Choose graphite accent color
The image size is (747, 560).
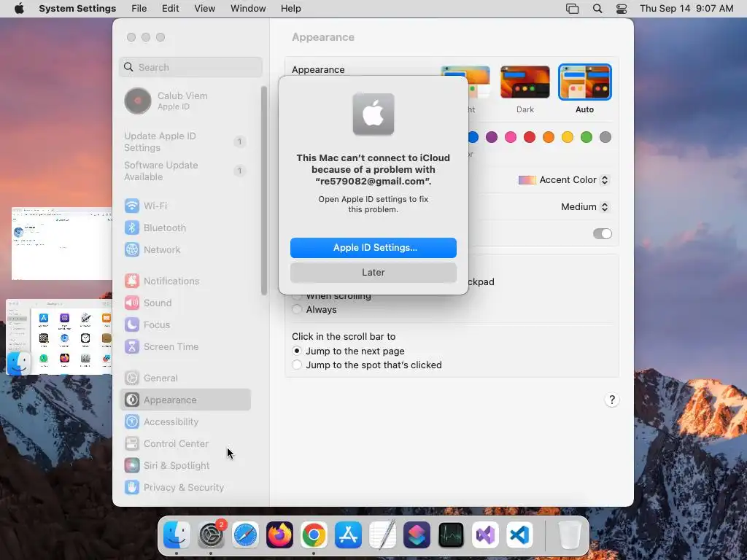605,138
